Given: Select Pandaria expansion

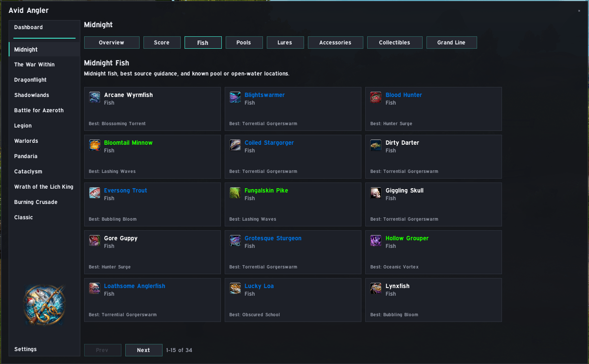Looking at the screenshot, I should [x=44, y=156].
